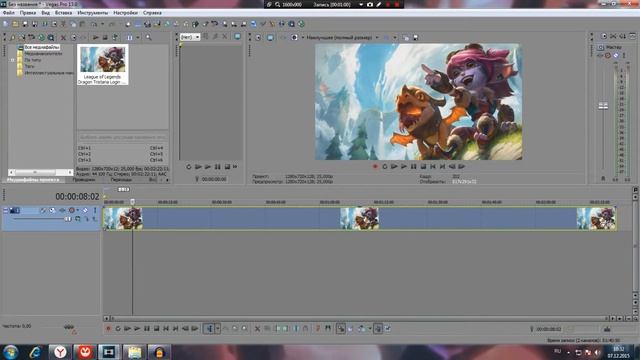The height and width of the screenshot is (360, 640).
Task: Delete selection with the X in the timeline toolbar
Action: [x=257, y=329]
